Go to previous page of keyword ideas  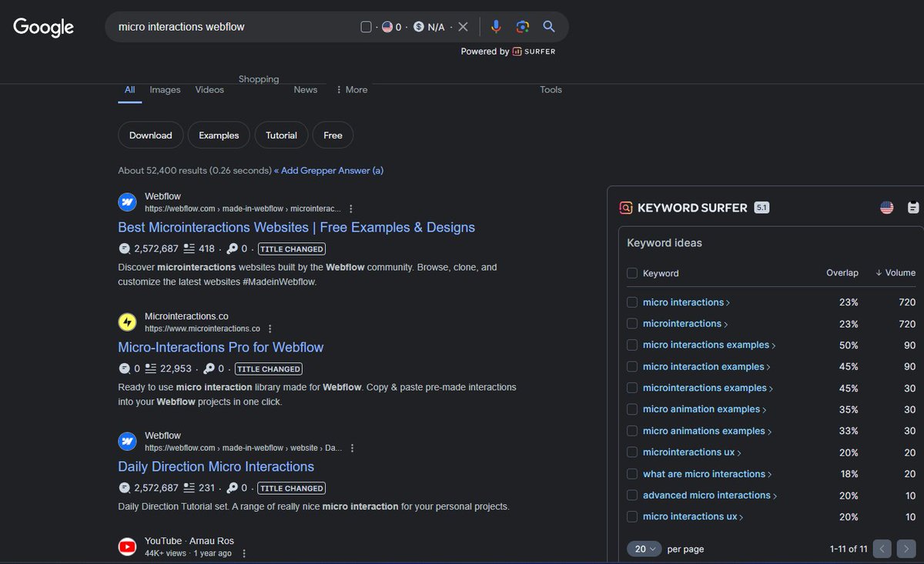(x=882, y=549)
